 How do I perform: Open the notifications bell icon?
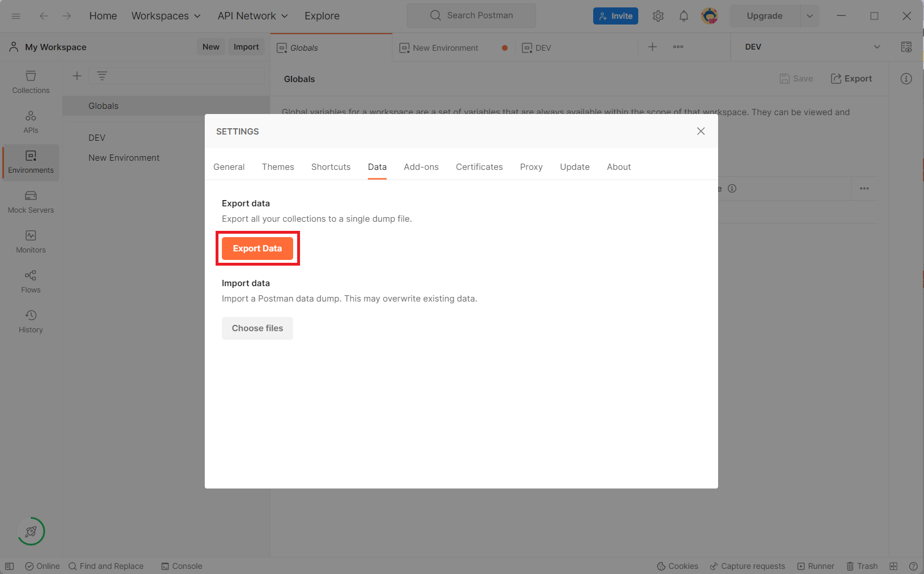pos(684,16)
